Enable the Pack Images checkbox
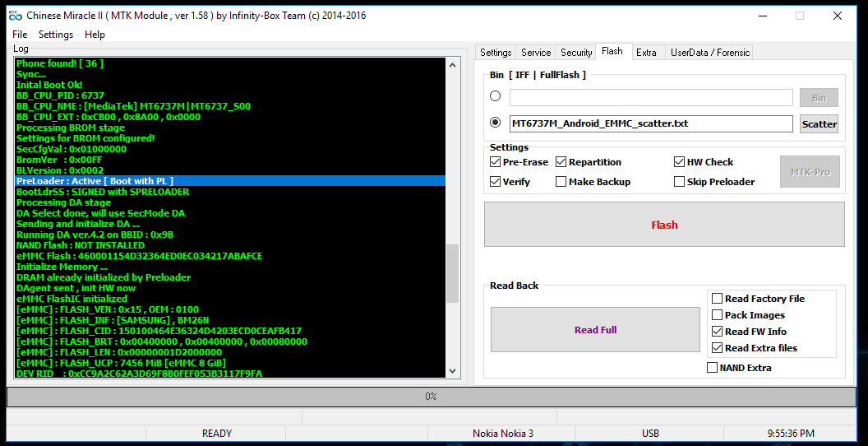Image resolution: width=868 pixels, height=446 pixels. [x=717, y=315]
